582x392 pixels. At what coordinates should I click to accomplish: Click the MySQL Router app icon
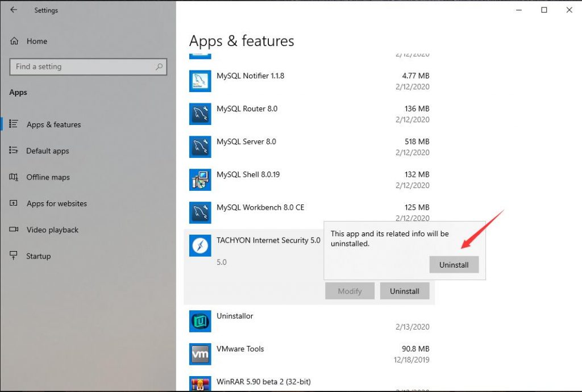click(200, 114)
